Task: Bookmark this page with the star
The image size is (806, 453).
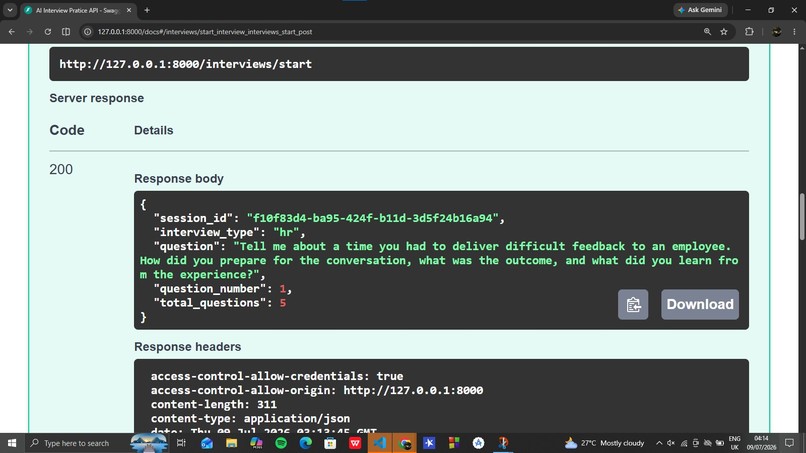Action: pos(724,32)
